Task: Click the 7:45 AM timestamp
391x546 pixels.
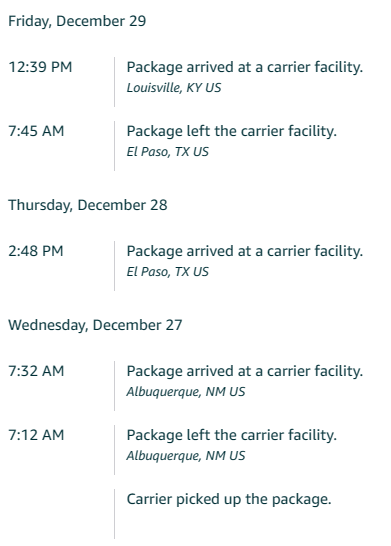Action: click(36, 131)
